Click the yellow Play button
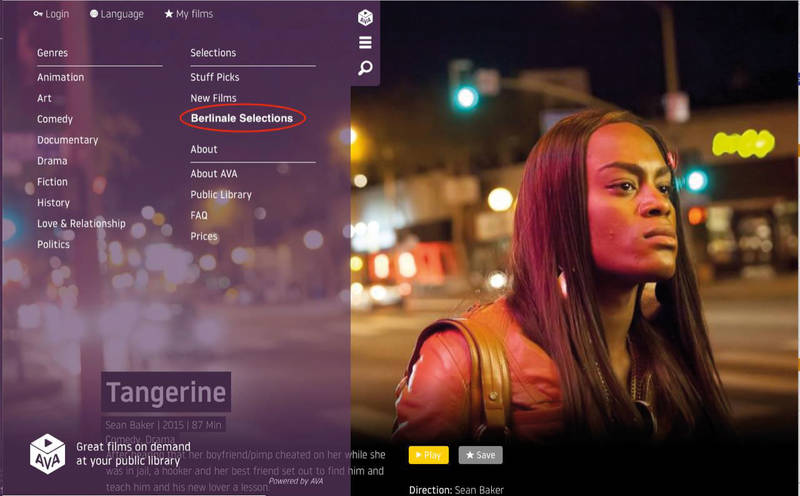The height and width of the screenshot is (496, 800). (x=429, y=455)
